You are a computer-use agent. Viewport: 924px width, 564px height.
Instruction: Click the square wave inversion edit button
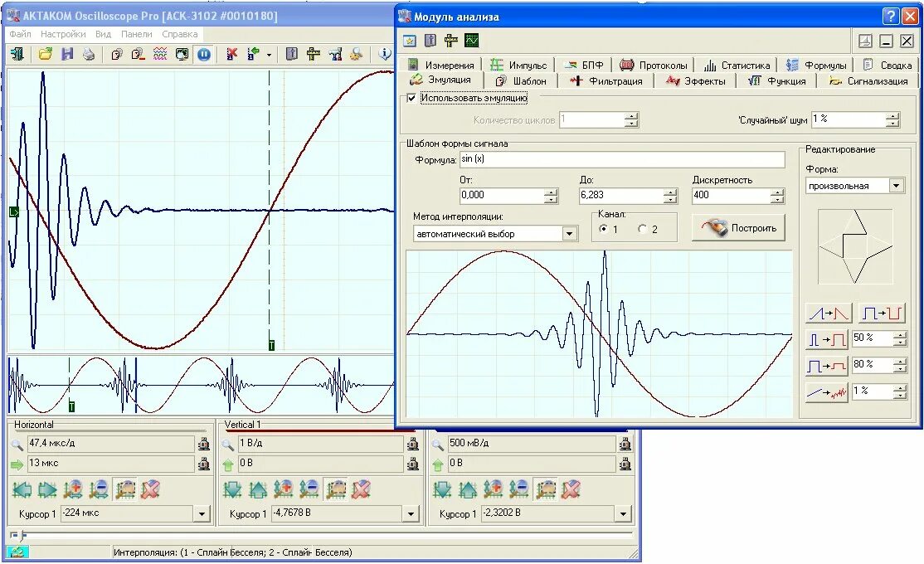[x=881, y=313]
